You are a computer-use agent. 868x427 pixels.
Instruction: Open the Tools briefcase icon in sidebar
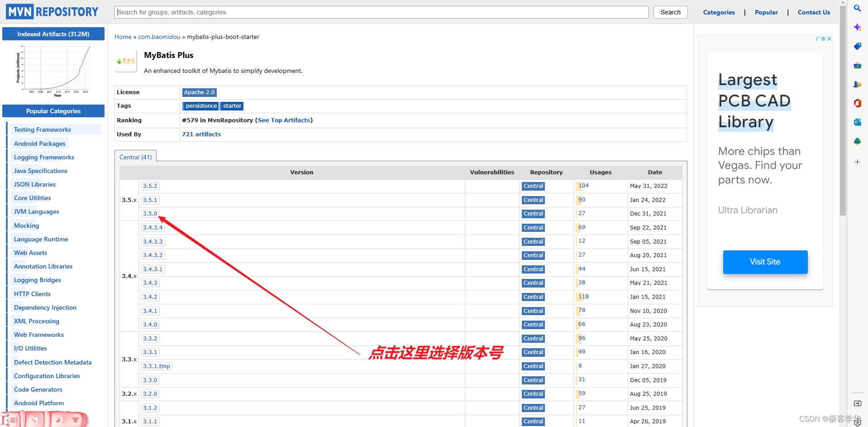point(857,65)
